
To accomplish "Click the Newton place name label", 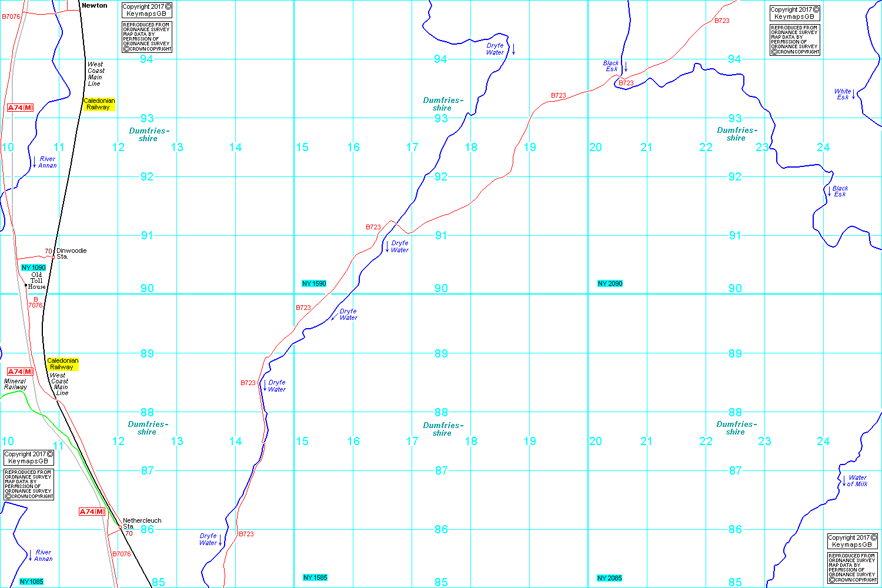I will click(95, 5).
